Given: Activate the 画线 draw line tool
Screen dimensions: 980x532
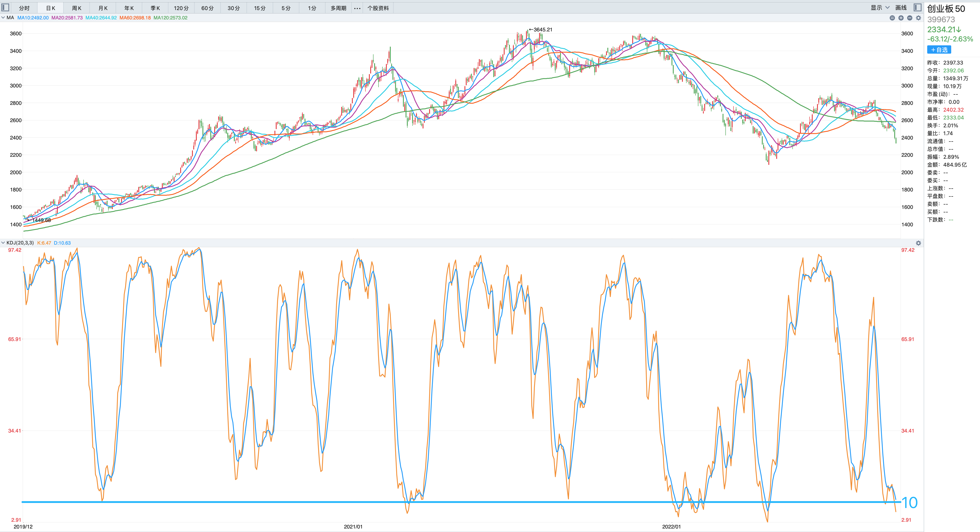Looking at the screenshot, I should [x=901, y=8].
